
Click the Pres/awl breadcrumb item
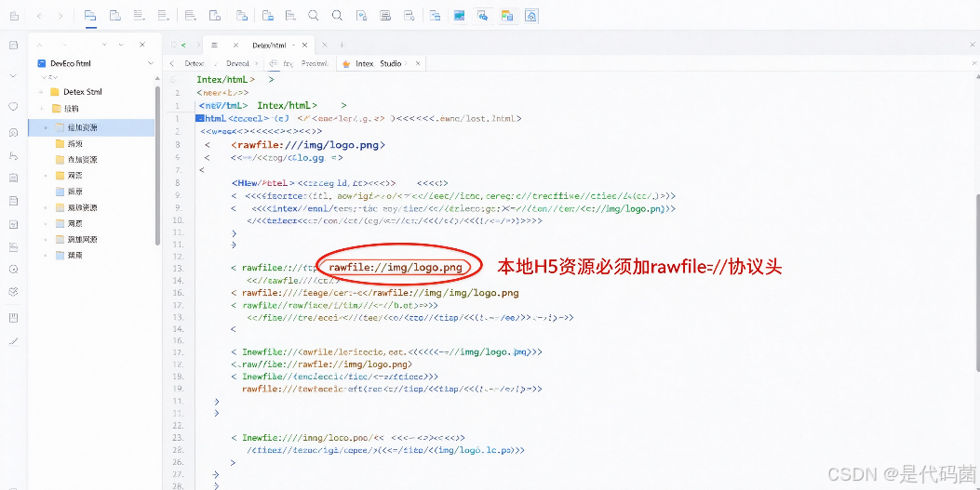tap(315, 63)
